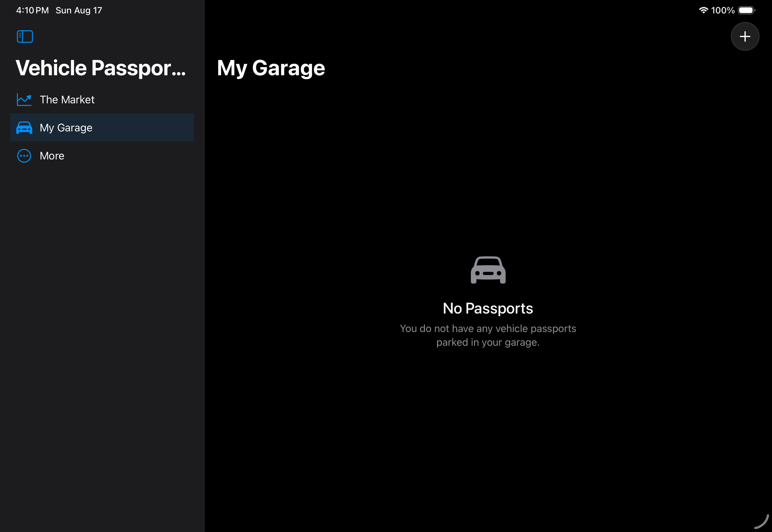Image resolution: width=772 pixels, height=532 pixels.
Task: Click the 100% battery percentage
Action: tap(723, 10)
